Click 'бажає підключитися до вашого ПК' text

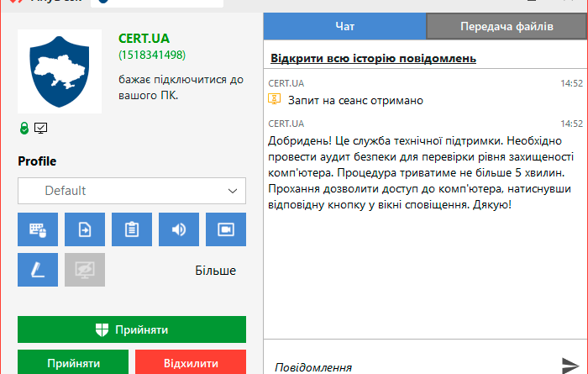pos(181,87)
